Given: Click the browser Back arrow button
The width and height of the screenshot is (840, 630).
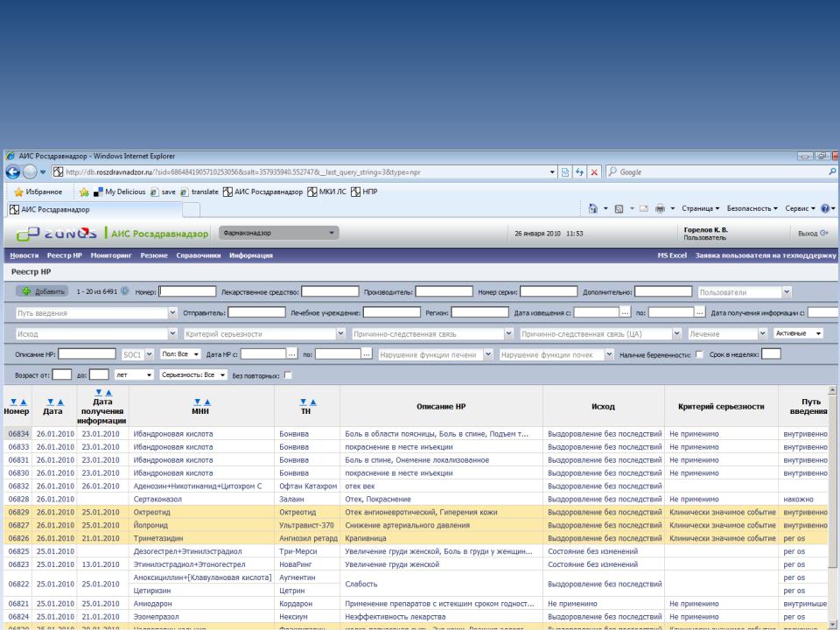Looking at the screenshot, I should (10, 171).
